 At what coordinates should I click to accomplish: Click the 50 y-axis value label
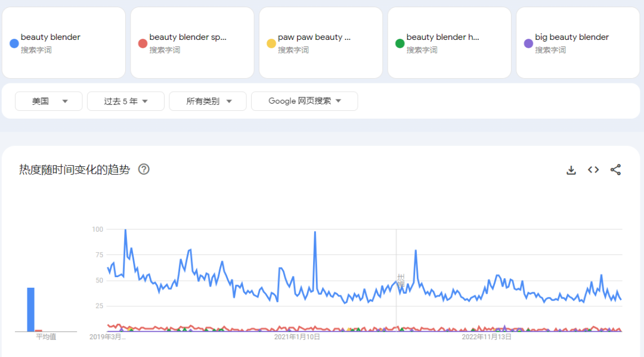(99, 281)
